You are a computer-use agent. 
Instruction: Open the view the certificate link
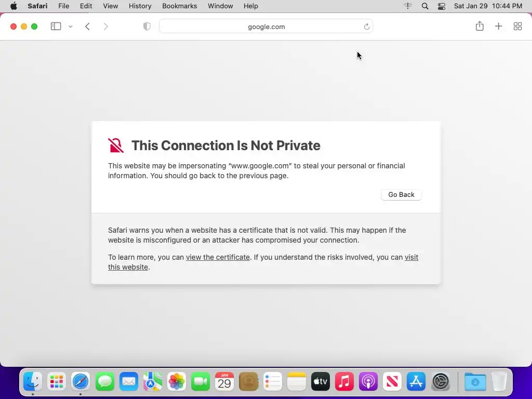click(x=218, y=257)
